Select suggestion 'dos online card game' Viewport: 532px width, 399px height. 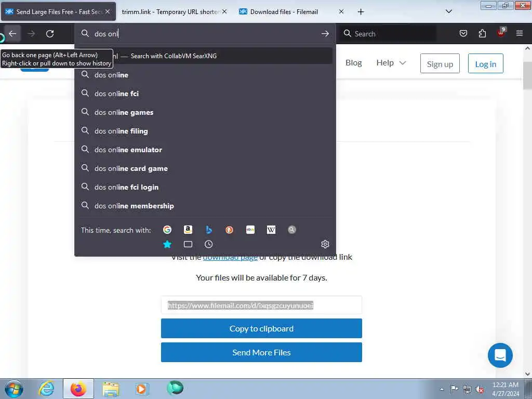(205, 168)
